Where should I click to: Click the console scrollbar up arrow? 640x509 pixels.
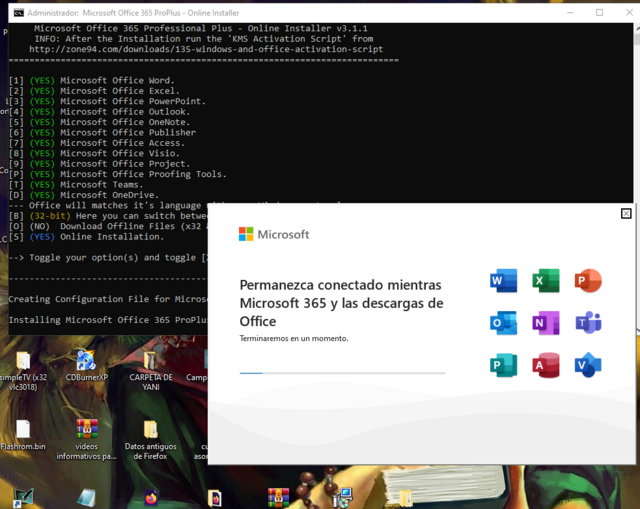click(637, 29)
